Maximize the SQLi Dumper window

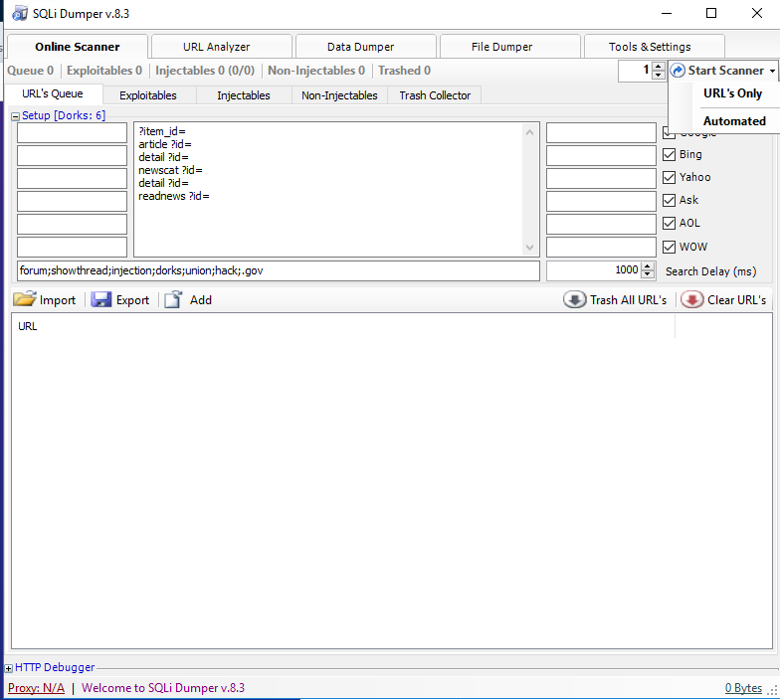point(711,14)
